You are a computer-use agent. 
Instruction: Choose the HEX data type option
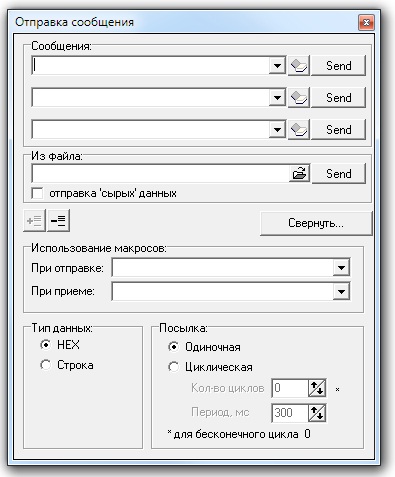point(46,344)
